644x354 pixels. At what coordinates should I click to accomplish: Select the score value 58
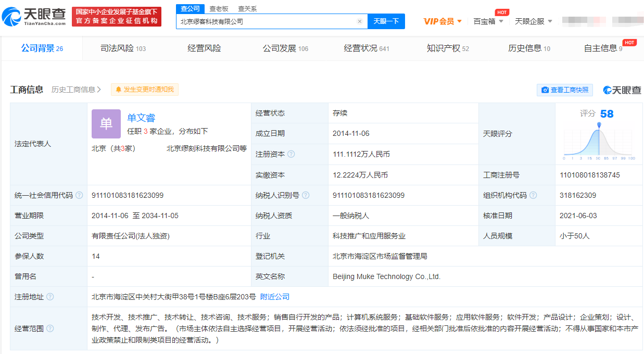coord(607,114)
